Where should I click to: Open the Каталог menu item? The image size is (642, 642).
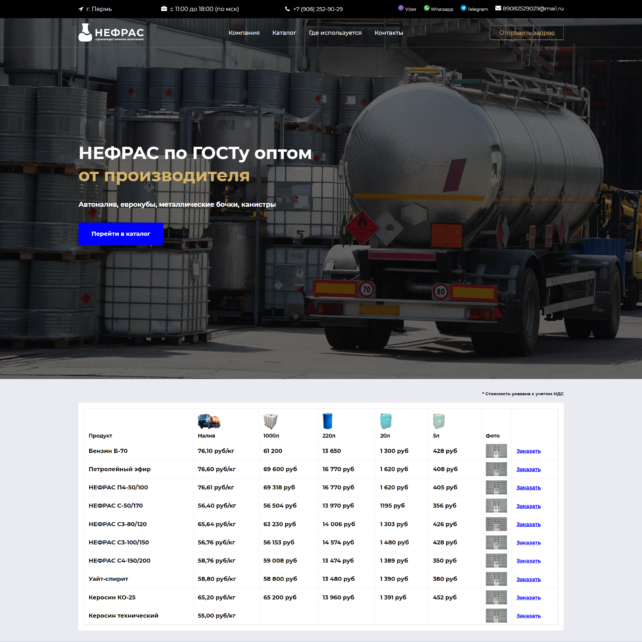click(284, 33)
